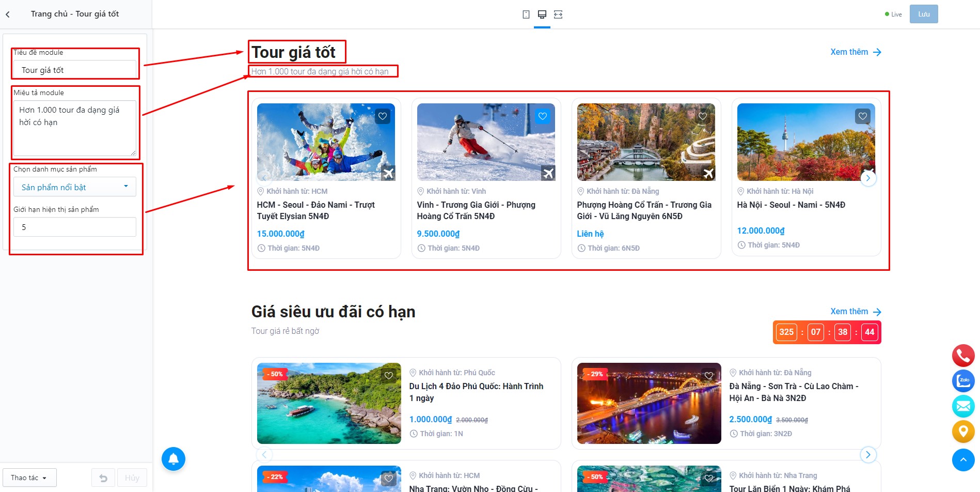Click the email envelope floating icon
This screenshot has height=492, width=980.
[963, 406]
